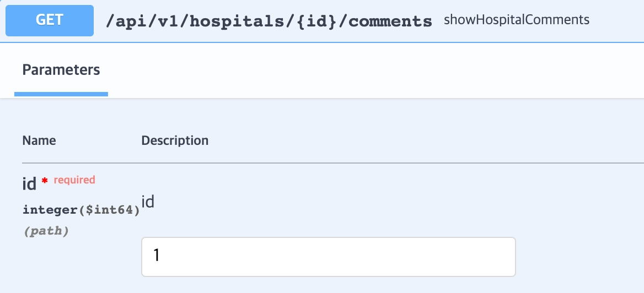This screenshot has height=293, width=644.
Task: Click the Description column header
Action: (x=175, y=140)
